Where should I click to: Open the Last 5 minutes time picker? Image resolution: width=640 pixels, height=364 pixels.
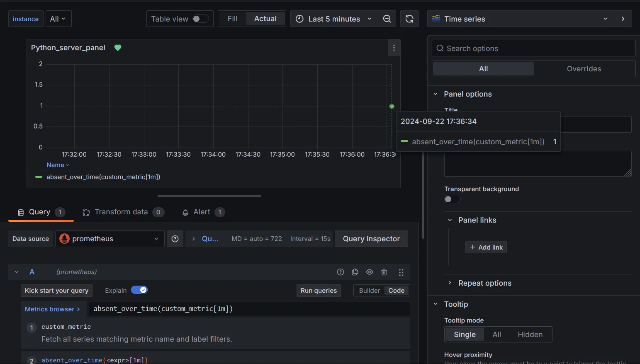[334, 19]
